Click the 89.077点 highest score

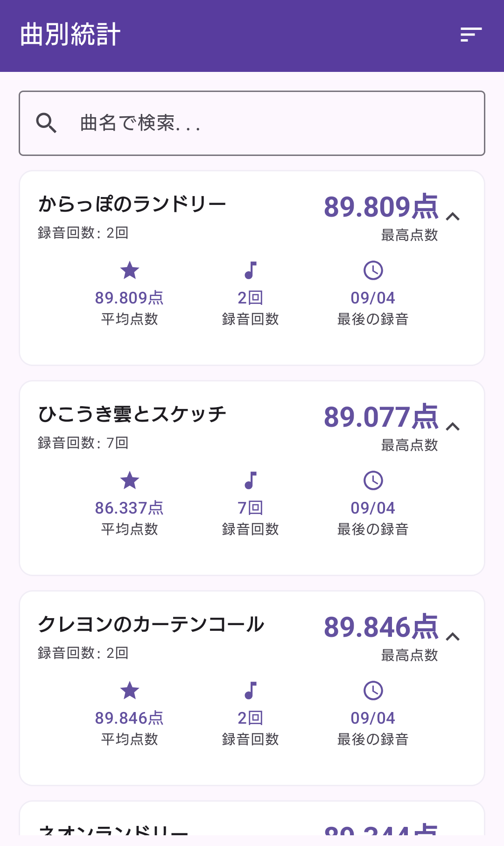pyautogui.click(x=381, y=416)
